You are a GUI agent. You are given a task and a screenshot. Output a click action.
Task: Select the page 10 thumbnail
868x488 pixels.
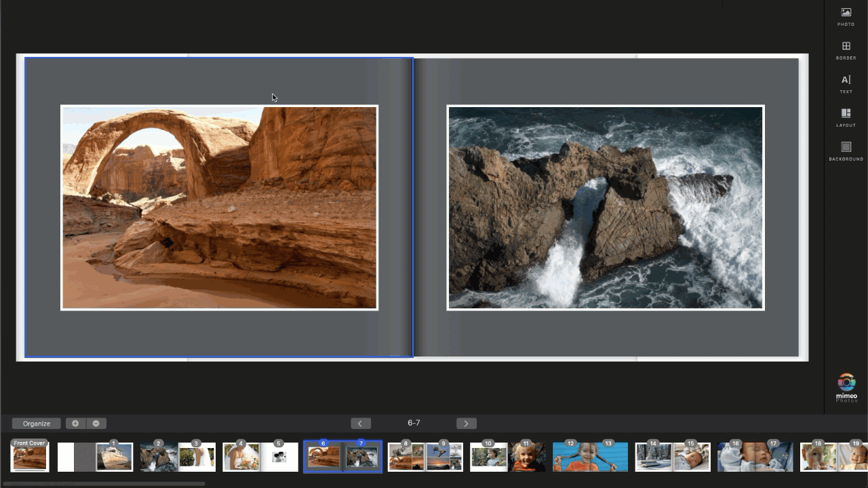point(490,457)
